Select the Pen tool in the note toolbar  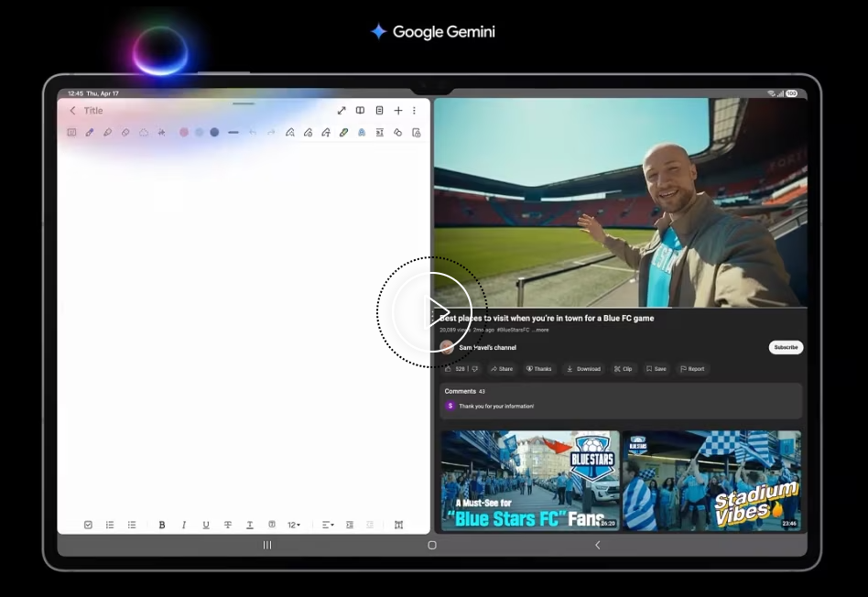(90, 133)
